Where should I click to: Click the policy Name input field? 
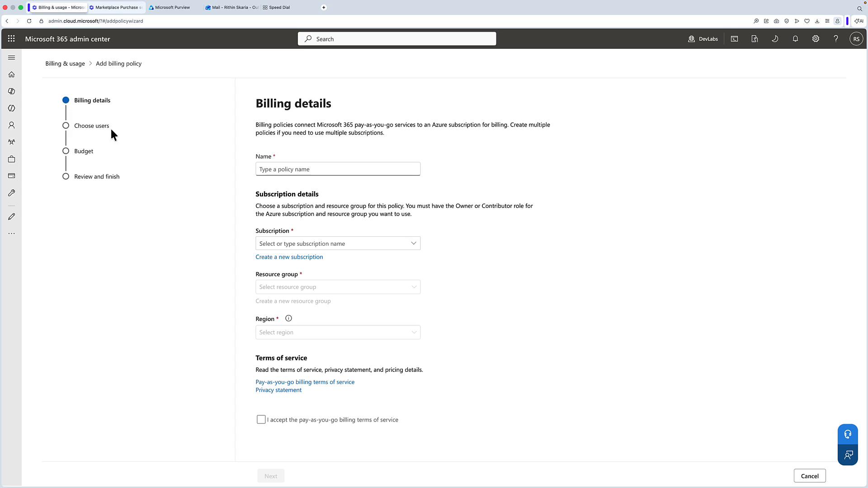point(338,169)
